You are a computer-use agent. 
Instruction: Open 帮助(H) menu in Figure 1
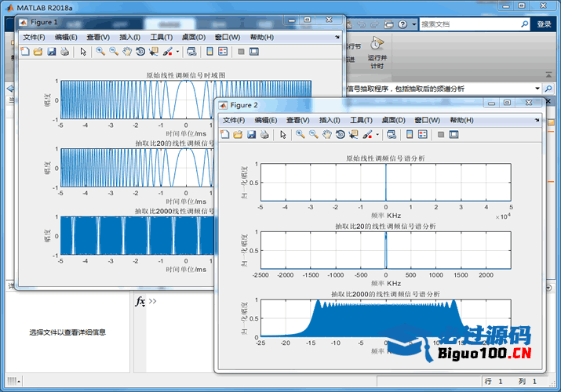pyautogui.click(x=262, y=37)
